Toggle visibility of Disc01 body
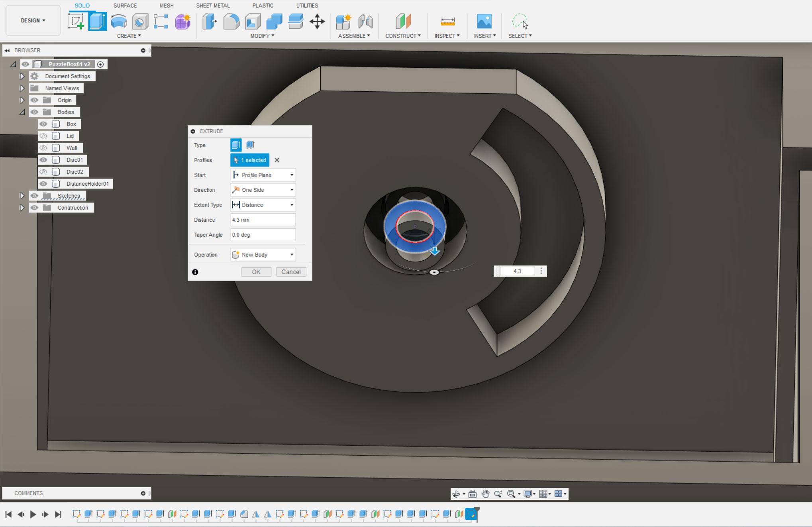Viewport: 812px width, 527px height. [x=44, y=159]
